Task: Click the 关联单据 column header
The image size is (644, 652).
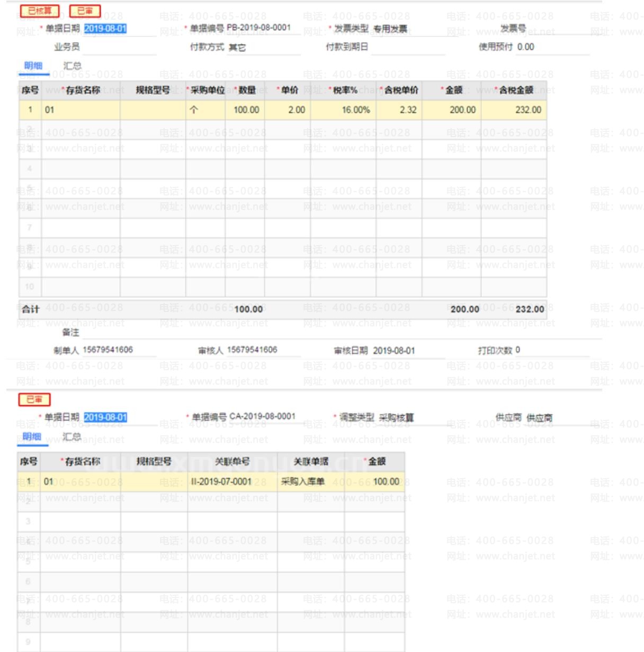Action: tap(311, 462)
